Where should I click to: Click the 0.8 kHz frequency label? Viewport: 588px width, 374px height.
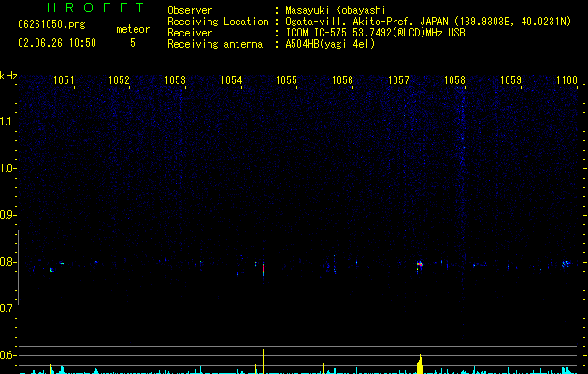[7, 262]
